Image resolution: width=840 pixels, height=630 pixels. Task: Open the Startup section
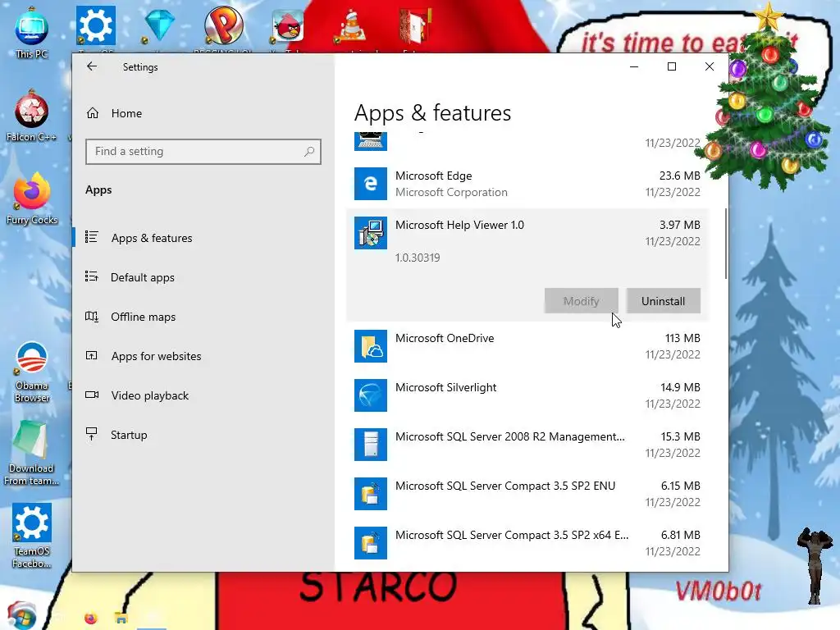pyautogui.click(x=129, y=435)
